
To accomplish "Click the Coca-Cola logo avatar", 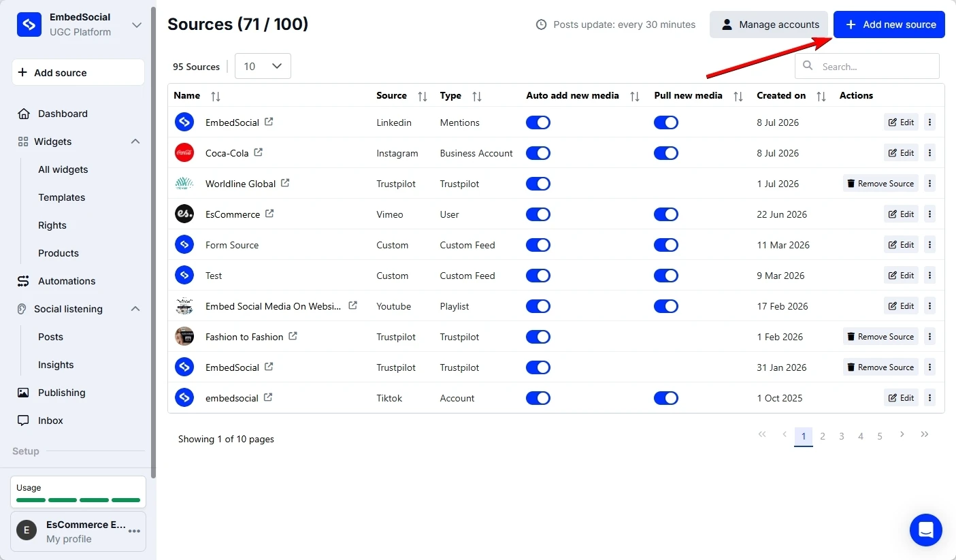I will [184, 152].
